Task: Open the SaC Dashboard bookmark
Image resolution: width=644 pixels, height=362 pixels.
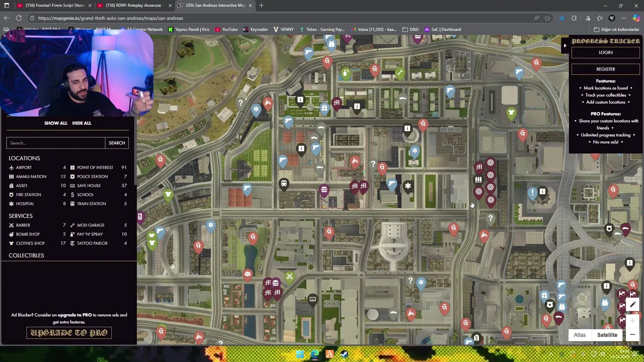Action: pos(442,29)
